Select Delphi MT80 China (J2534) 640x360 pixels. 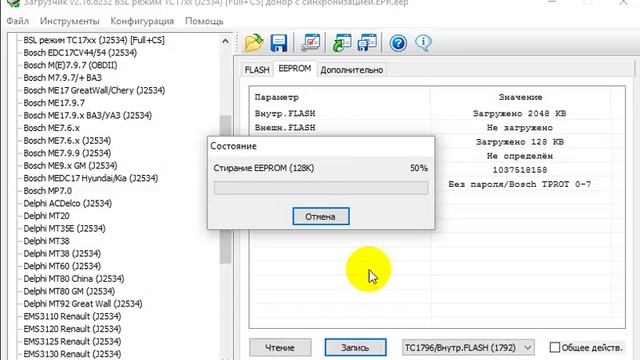(74, 279)
